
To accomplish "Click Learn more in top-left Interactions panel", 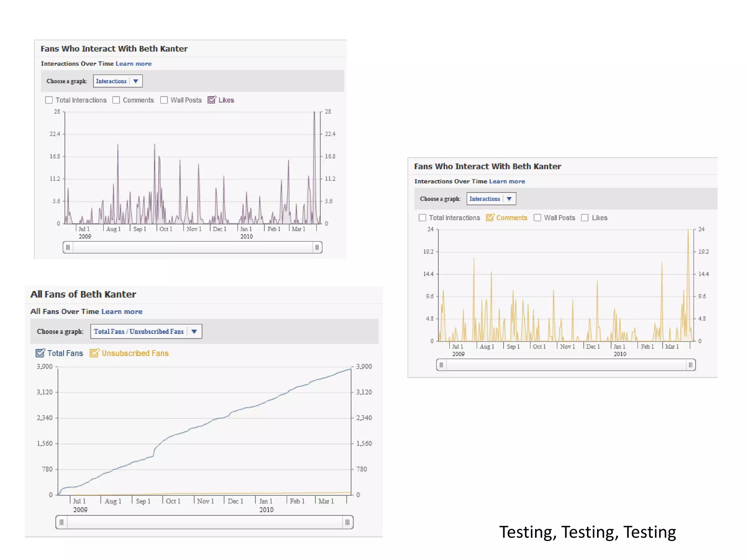I will click(x=133, y=63).
